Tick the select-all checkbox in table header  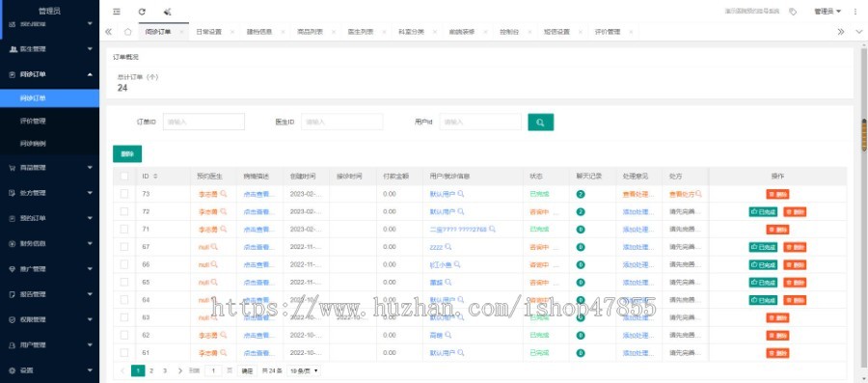[124, 176]
